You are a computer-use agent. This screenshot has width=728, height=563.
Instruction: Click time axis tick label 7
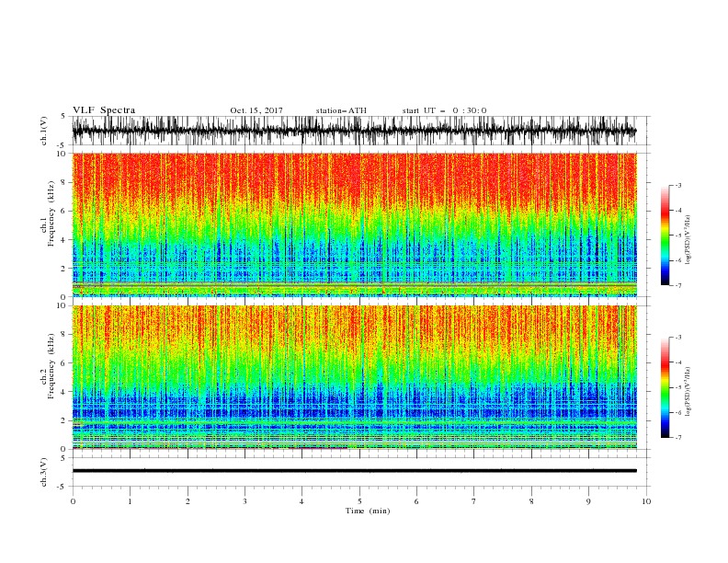tap(474, 501)
